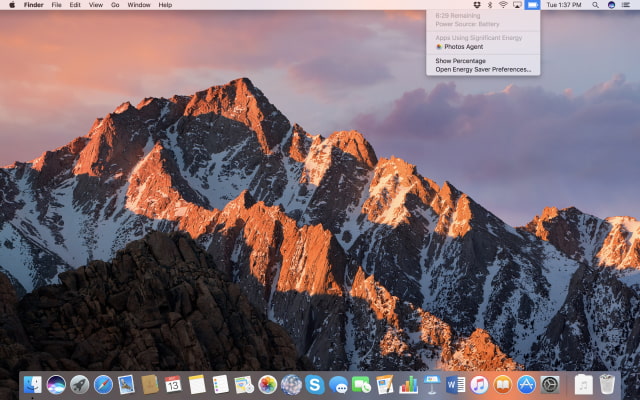Screen dimensions: 640x400
Task: Select the Window menu
Action: 139,5
